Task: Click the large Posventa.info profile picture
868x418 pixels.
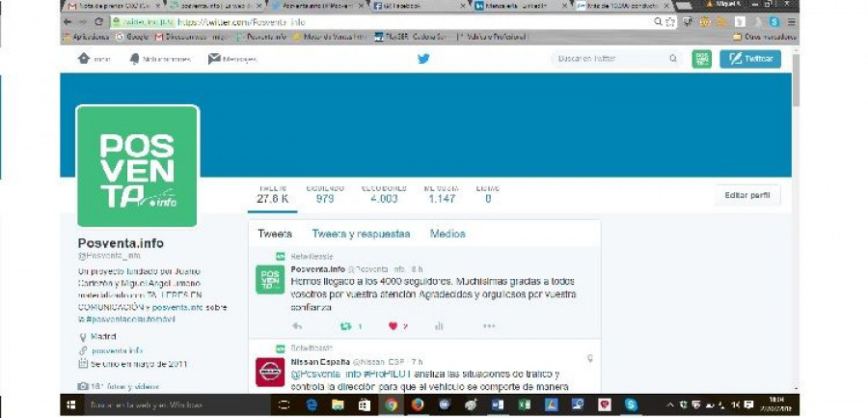Action: tap(137, 166)
